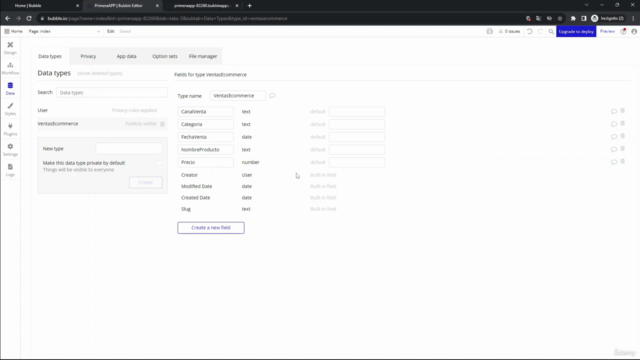
Task: Open the editor search magnifier
Action: pos(551,31)
